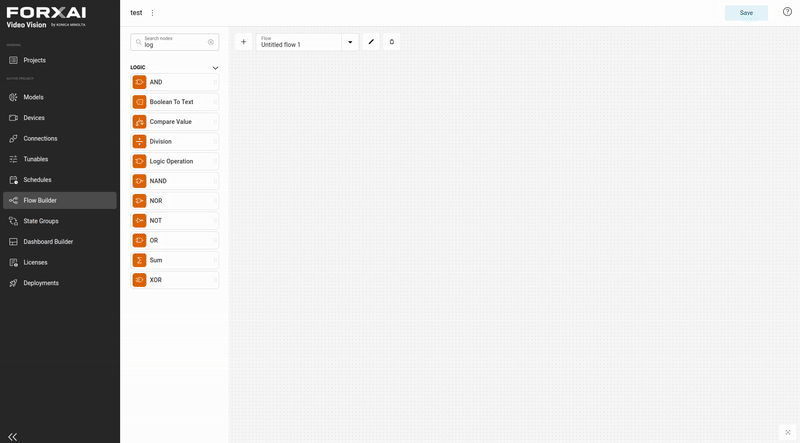
Task: Collapse the sidebar with double chevron icon
Action: coord(13,436)
